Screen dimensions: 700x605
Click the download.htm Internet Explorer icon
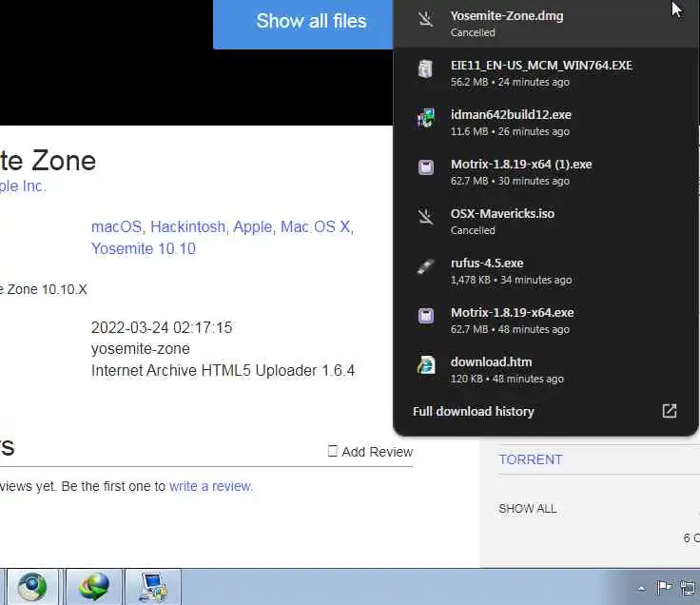pos(426,365)
